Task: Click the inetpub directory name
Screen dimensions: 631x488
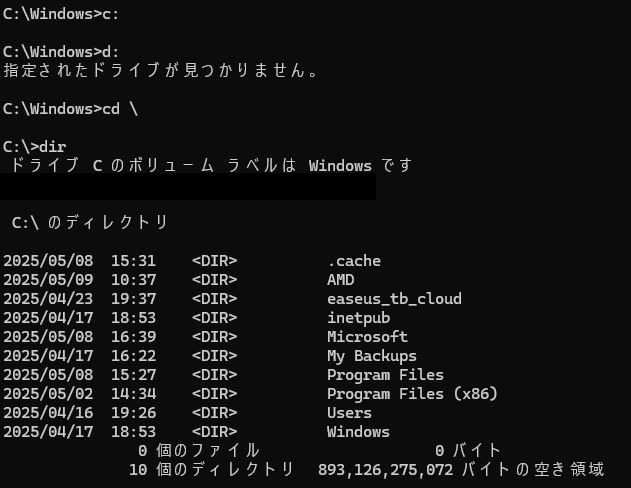Action: (359, 318)
